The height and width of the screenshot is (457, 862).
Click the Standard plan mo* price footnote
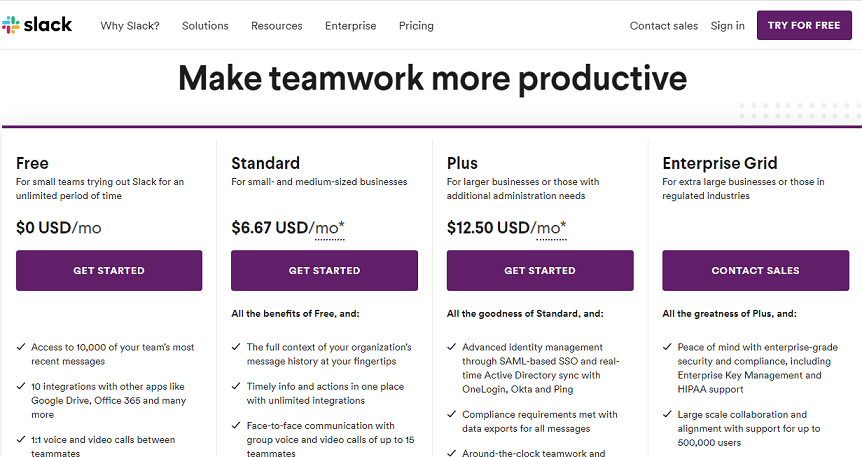pos(329,228)
